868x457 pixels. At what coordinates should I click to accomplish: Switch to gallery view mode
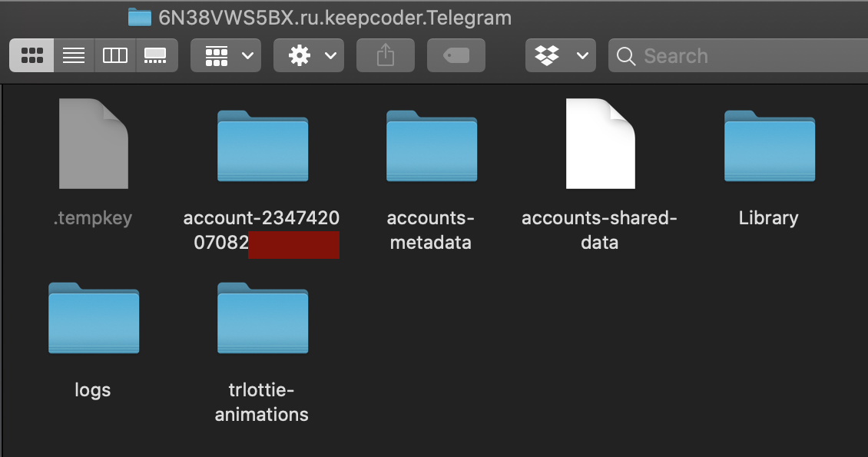click(x=157, y=55)
